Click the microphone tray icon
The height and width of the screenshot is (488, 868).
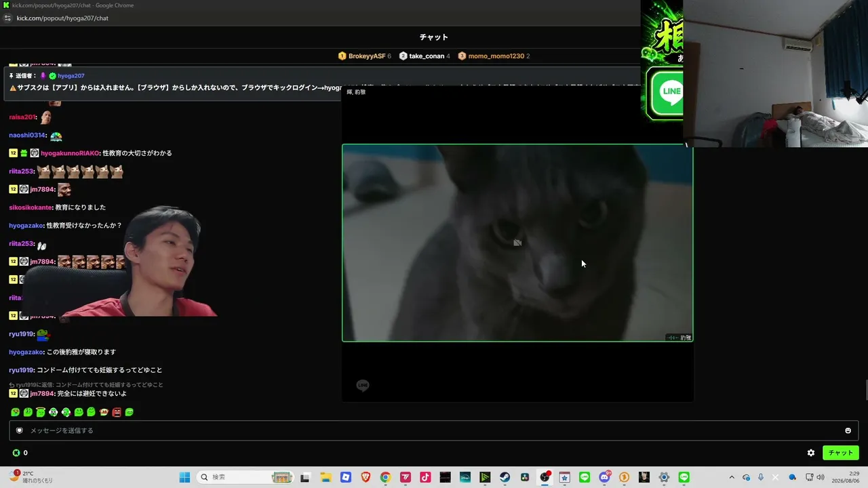[x=761, y=477]
